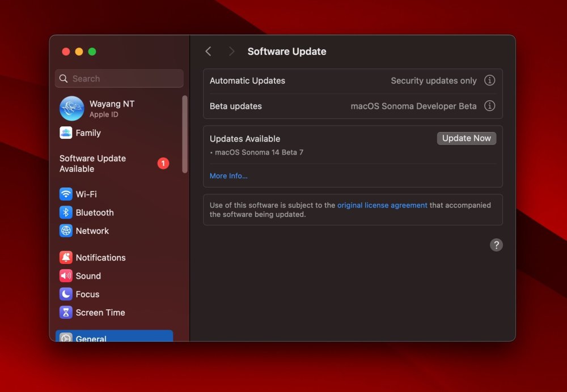Open the More Info link
Image resolution: width=567 pixels, height=392 pixels.
click(229, 176)
